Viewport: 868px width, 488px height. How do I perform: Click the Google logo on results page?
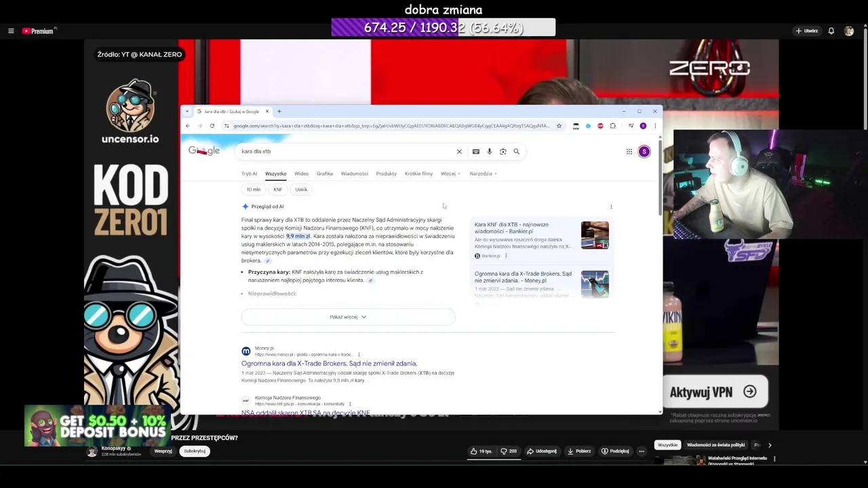(204, 150)
